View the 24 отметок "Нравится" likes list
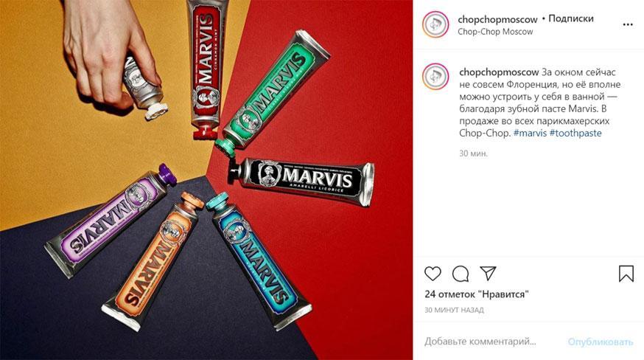The width and height of the screenshot is (644, 360). (x=477, y=294)
